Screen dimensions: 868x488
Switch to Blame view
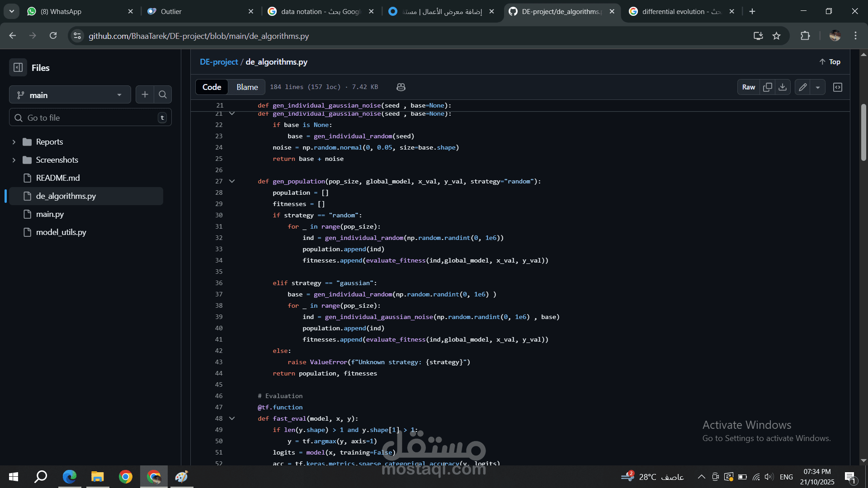(x=247, y=87)
